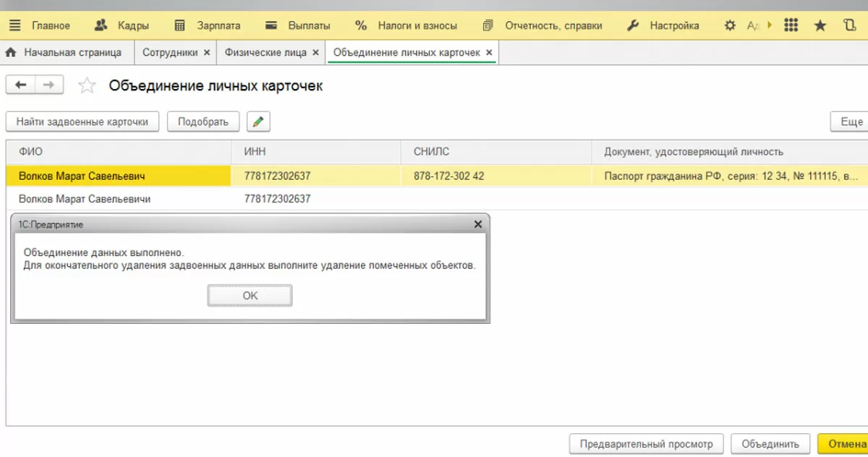Viewport: 868px width, 457px height.
Task: Open the Кадры section
Action: [122, 25]
